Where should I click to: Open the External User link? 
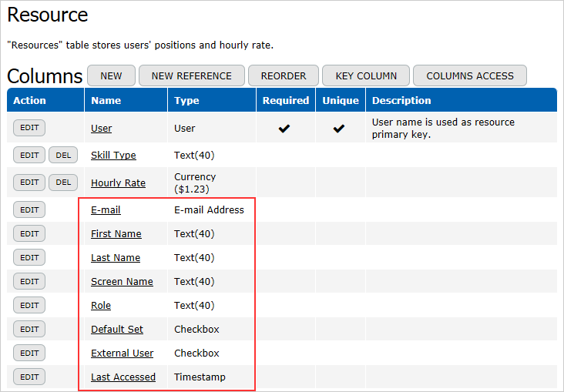pyautogui.click(x=122, y=353)
